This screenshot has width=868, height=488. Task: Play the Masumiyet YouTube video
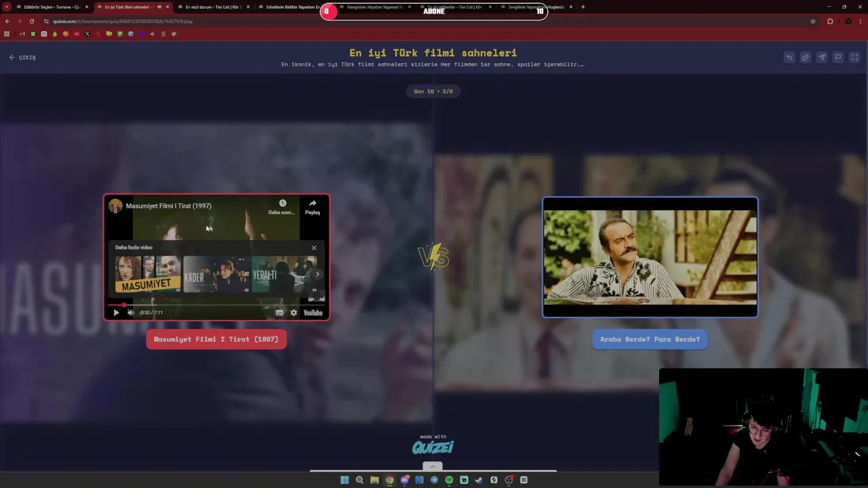pyautogui.click(x=116, y=312)
